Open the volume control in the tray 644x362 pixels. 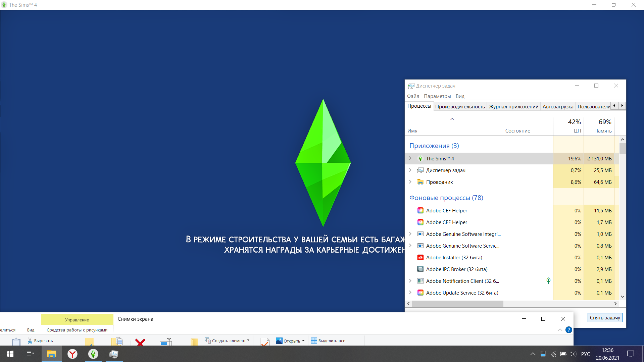pos(573,354)
